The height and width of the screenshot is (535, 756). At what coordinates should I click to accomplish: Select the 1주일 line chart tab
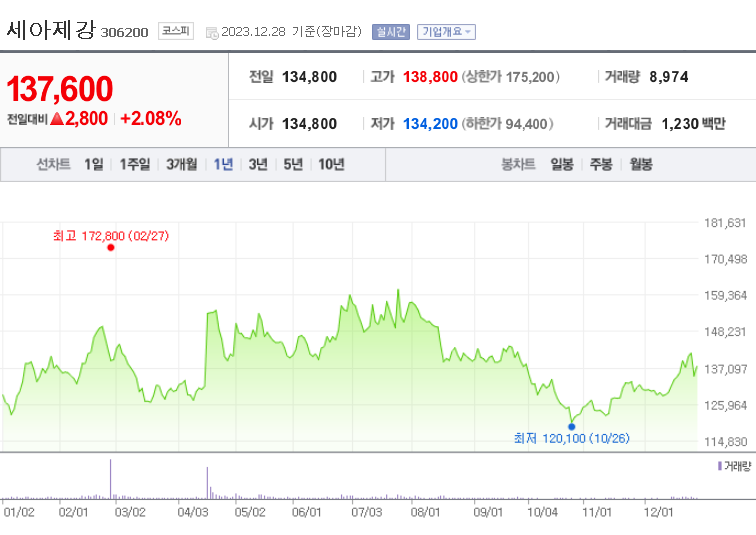tap(135, 164)
